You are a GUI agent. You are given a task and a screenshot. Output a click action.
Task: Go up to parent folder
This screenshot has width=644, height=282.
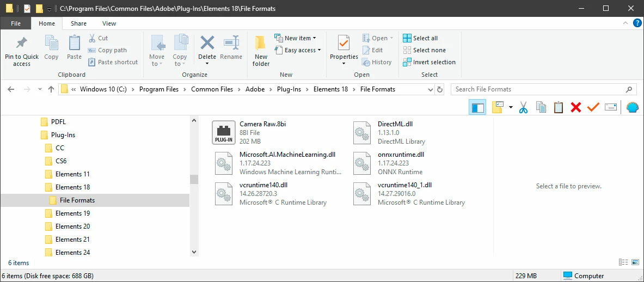click(x=51, y=89)
